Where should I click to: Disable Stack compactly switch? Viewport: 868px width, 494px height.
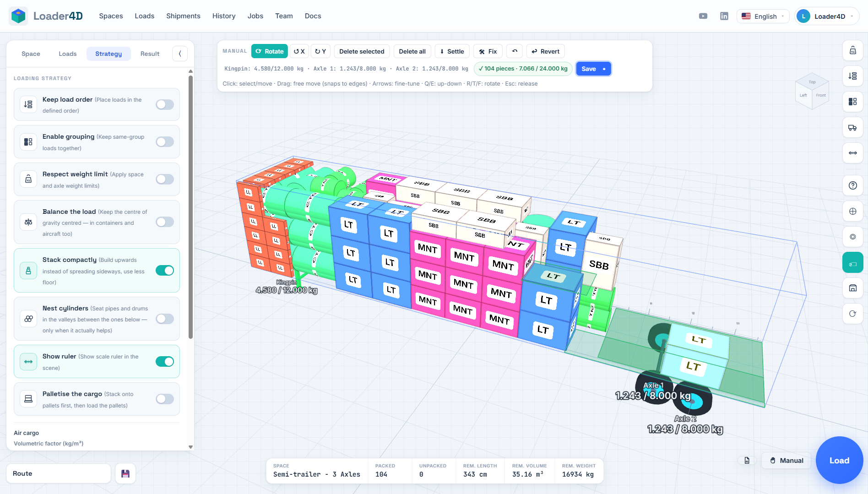tap(165, 271)
